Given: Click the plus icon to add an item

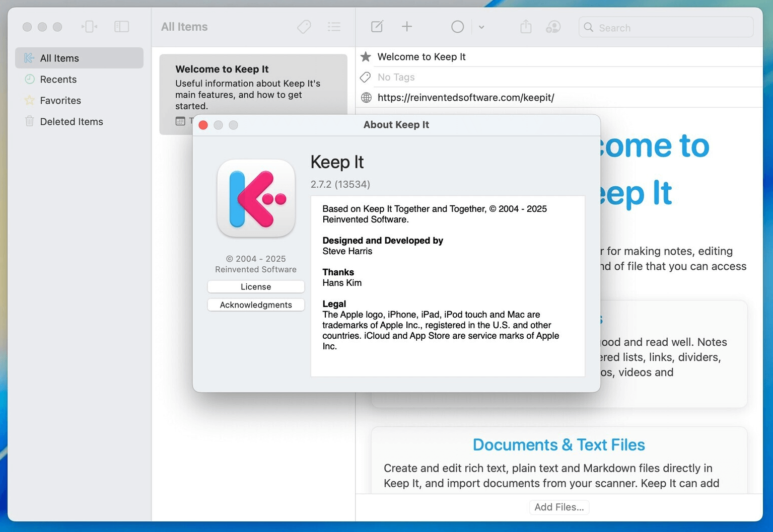Looking at the screenshot, I should [406, 26].
